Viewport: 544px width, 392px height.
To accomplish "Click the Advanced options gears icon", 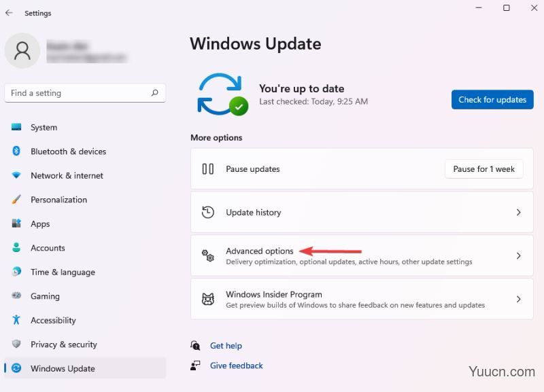I will [x=208, y=255].
